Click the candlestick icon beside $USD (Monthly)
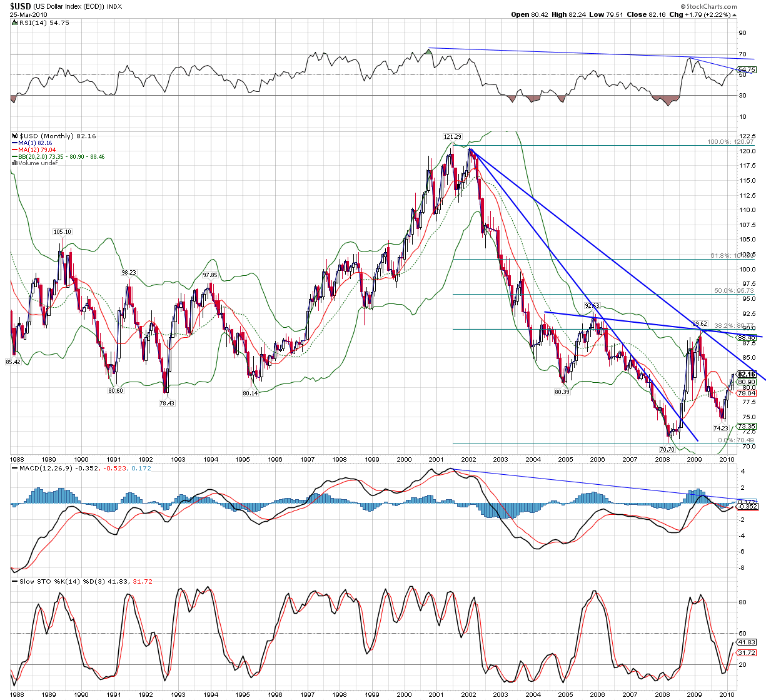The width and height of the screenshot is (766, 700). pyautogui.click(x=16, y=136)
